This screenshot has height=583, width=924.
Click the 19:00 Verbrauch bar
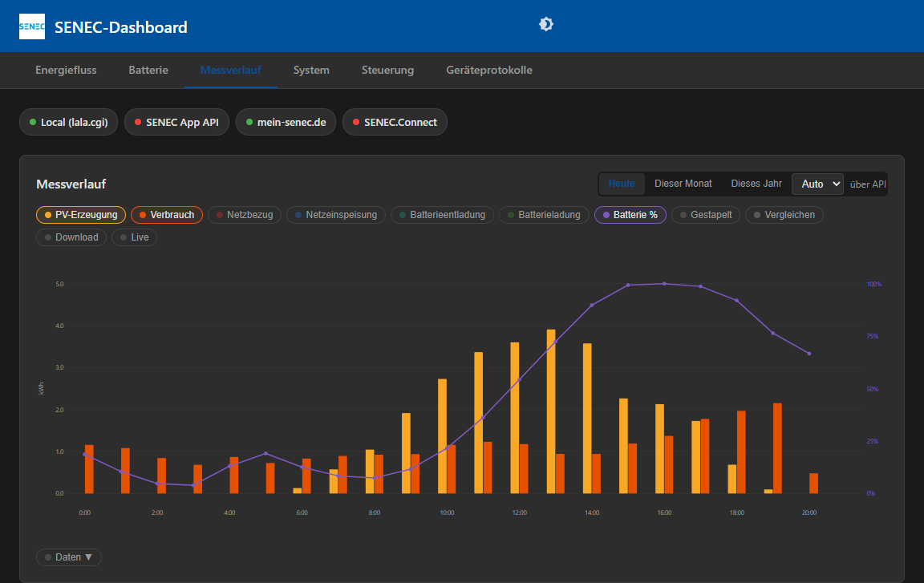pyautogui.click(x=778, y=448)
